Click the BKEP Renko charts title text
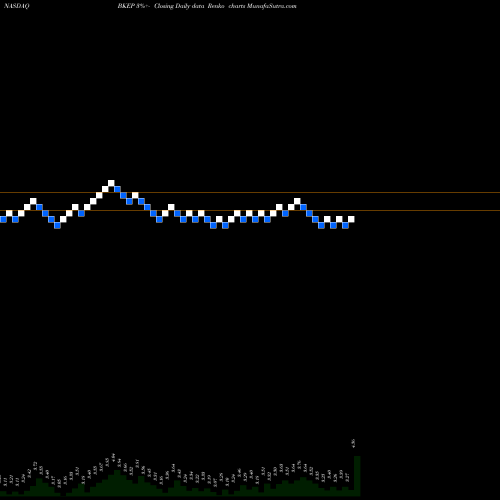This screenshot has width=500, height=500. pos(207,6)
